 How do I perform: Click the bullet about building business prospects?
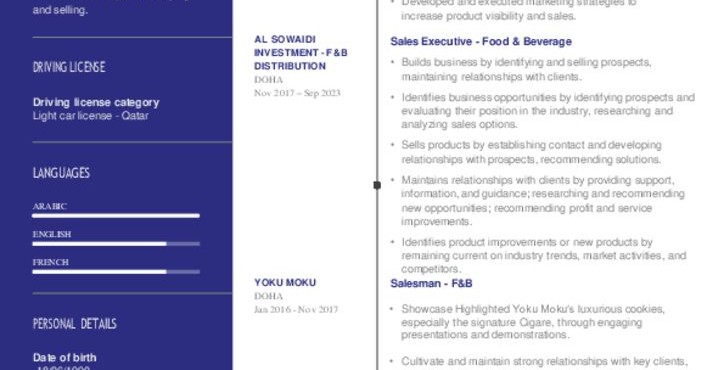[526, 69]
